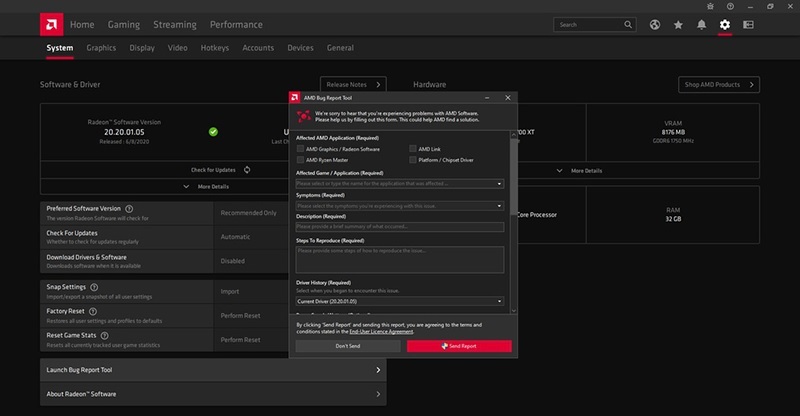Viewport: 800px width, 416px height.
Task: Click the settings gear icon
Action: click(x=725, y=24)
